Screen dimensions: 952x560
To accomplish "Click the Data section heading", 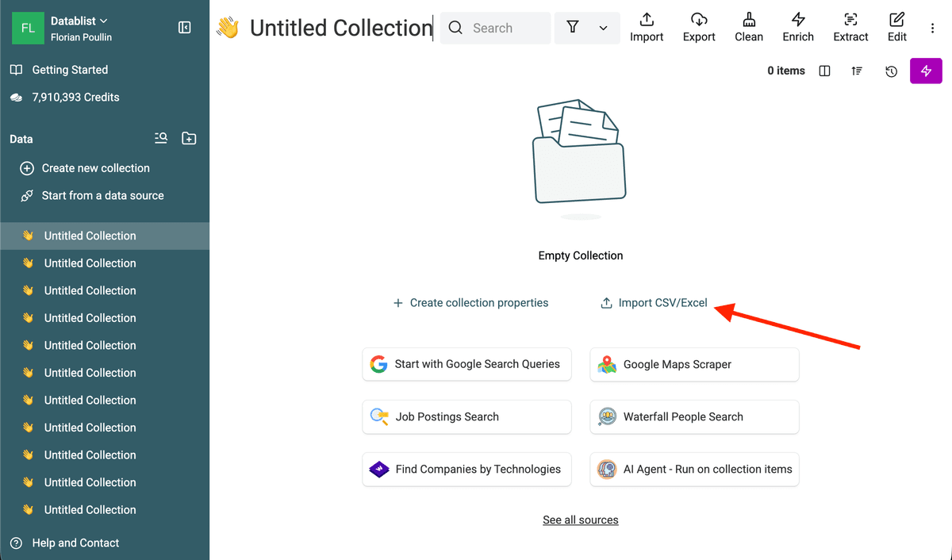I will 21,139.
